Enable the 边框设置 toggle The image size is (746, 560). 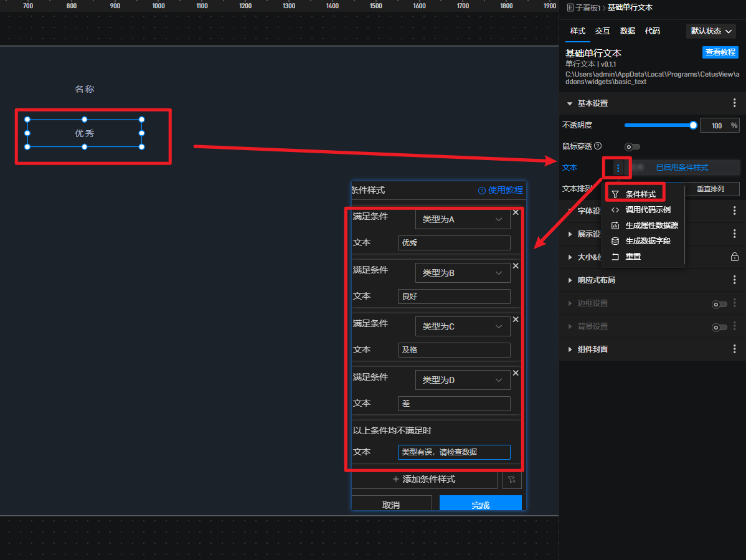pos(719,304)
